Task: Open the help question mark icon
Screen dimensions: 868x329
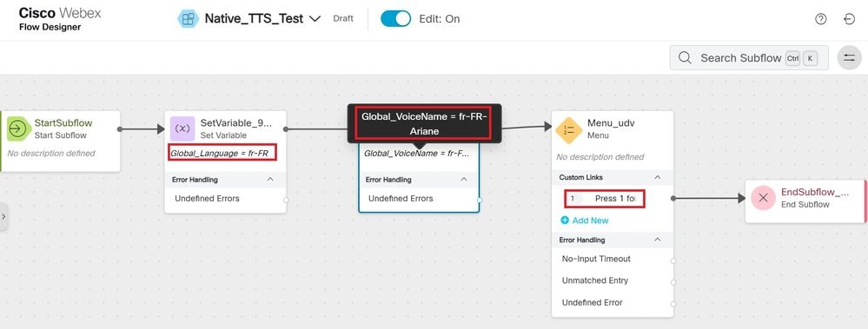Action: 820,19
